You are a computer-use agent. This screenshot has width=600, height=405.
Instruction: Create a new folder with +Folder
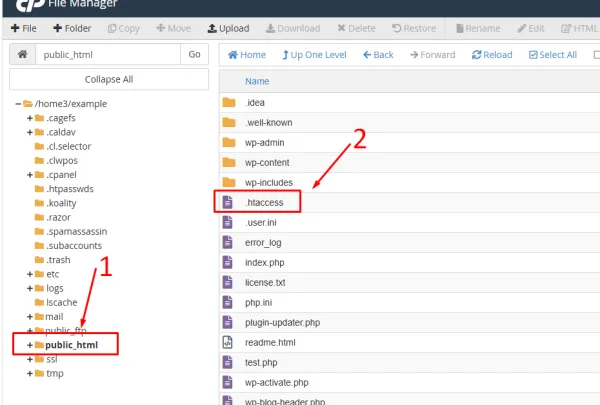tap(72, 28)
